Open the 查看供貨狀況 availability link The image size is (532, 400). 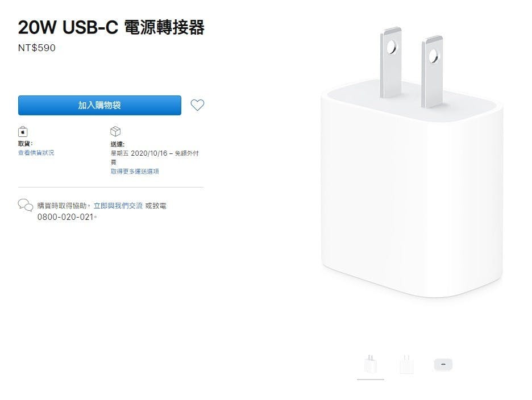pyautogui.click(x=36, y=153)
